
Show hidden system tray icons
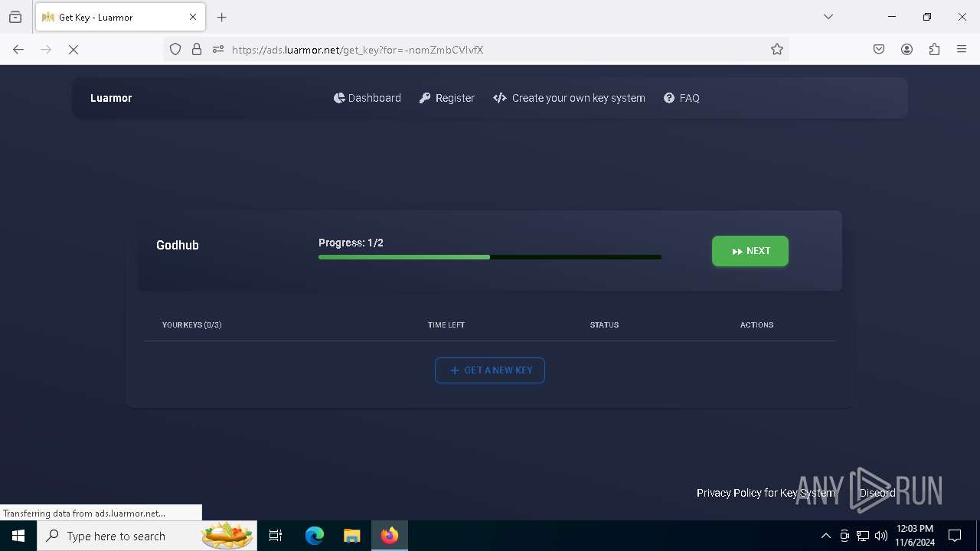tap(825, 536)
